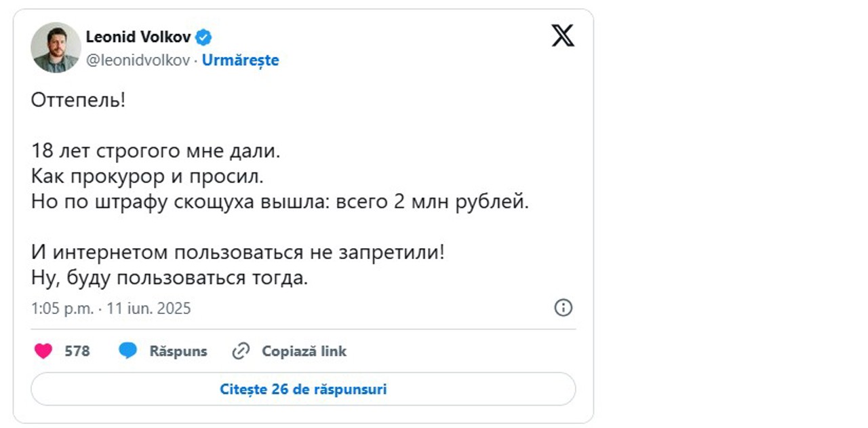Viewport: 868px width, 428px height.
Task: Click the Răspuns label
Action: [x=178, y=351]
